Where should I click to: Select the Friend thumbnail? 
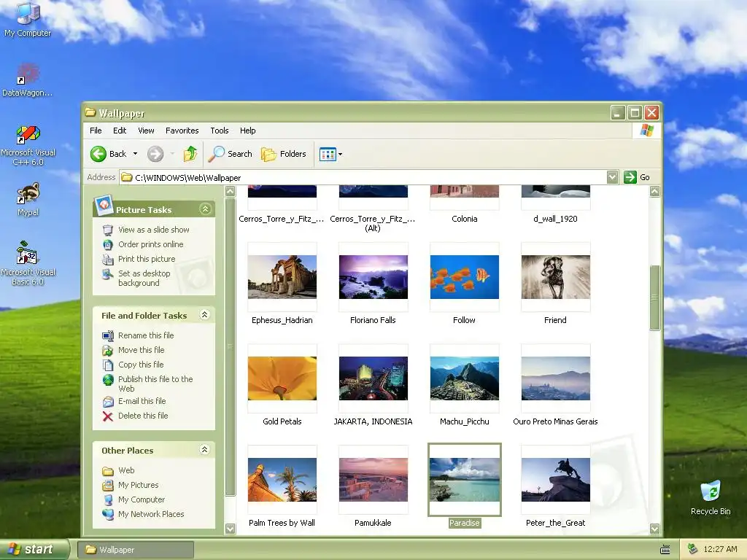point(555,276)
